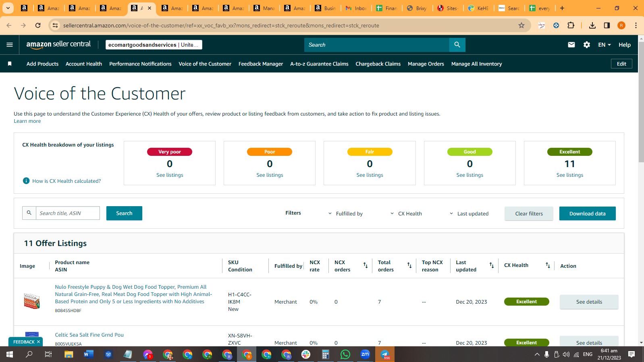Open the settings gear icon
Viewport: 644px width, 362px height.
587,45
